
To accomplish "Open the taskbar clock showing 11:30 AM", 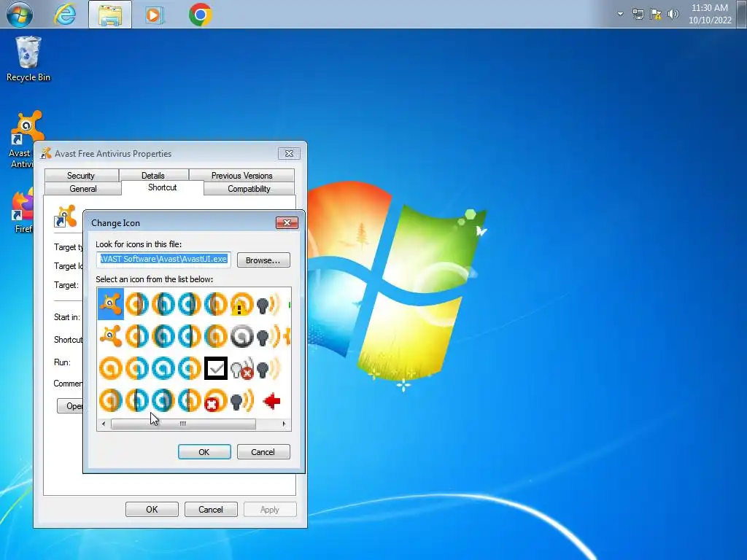I will [710, 14].
